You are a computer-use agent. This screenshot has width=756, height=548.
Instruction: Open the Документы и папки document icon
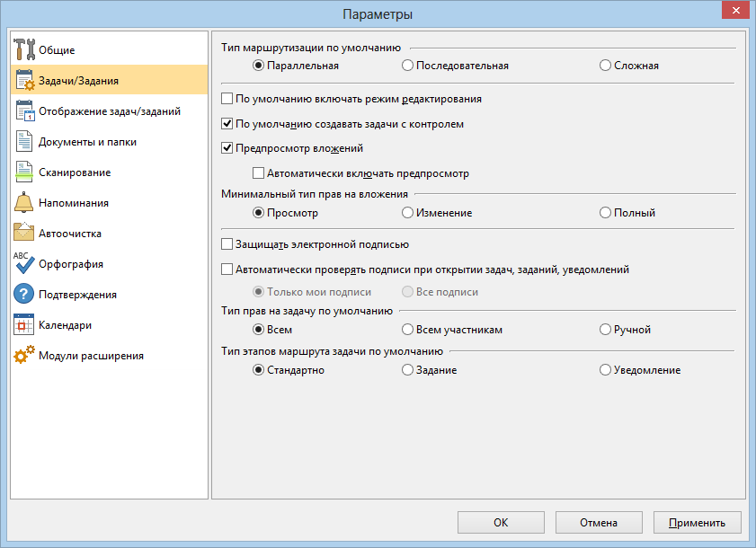tap(24, 142)
